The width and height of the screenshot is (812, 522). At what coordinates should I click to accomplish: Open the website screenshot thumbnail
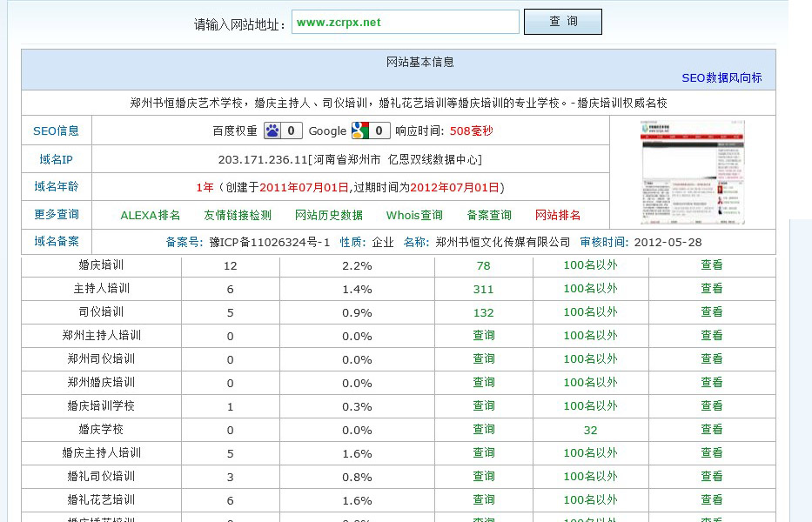(693, 172)
